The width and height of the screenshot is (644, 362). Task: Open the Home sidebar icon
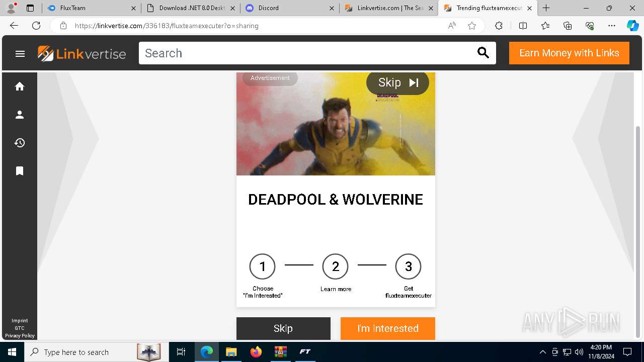click(x=20, y=86)
